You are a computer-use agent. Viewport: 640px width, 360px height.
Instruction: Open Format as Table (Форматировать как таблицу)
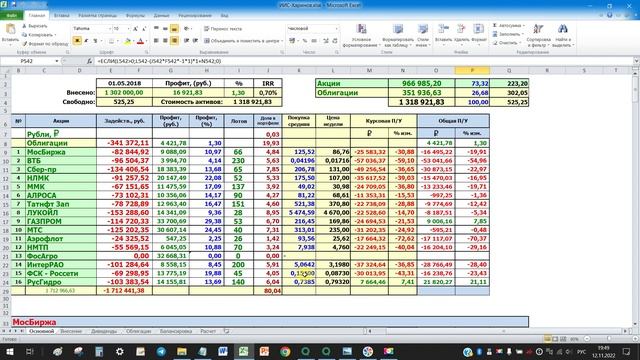[x=398, y=36]
